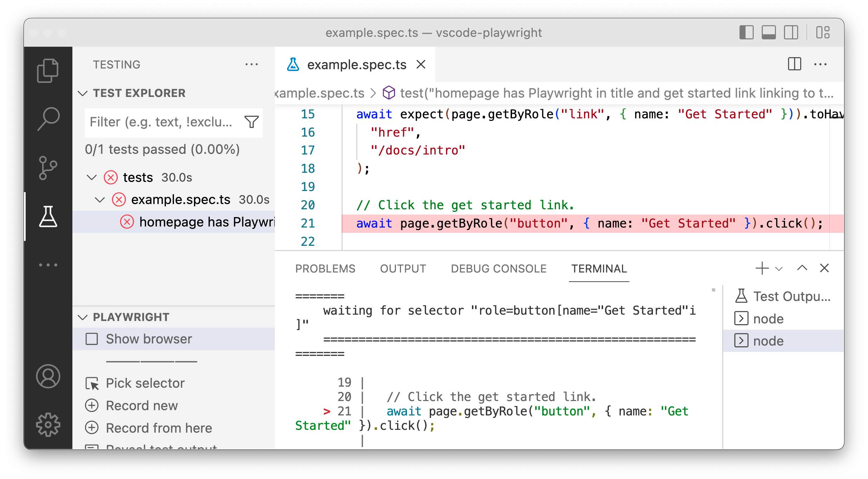Open the terminal launch profile dropdown arrow
868x479 pixels.
point(779,269)
